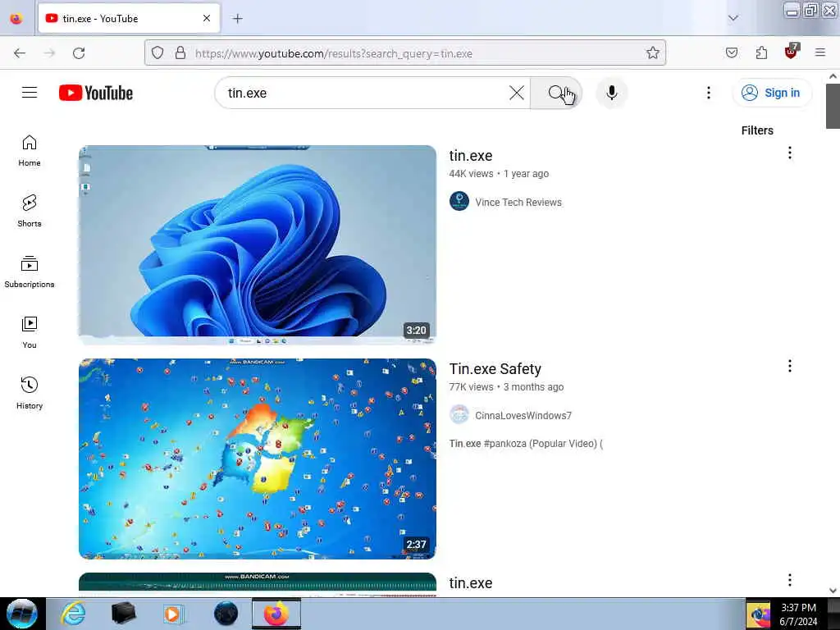
Task: Close the tin.exe - YouTube tab
Action: tap(207, 18)
